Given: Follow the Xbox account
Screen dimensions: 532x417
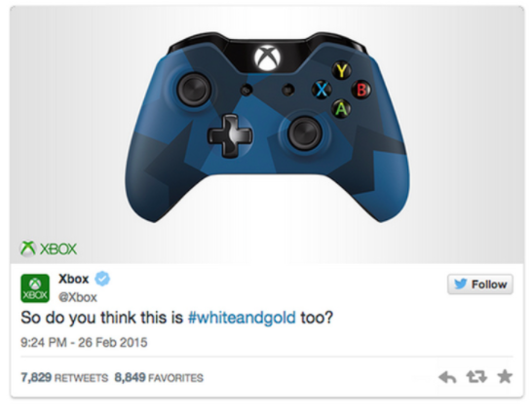Looking at the screenshot, I should (480, 284).
